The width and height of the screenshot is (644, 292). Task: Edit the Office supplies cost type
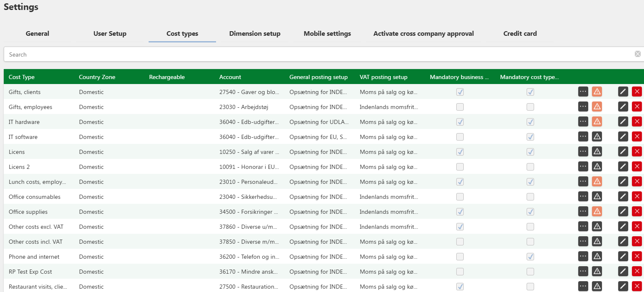coord(623,211)
